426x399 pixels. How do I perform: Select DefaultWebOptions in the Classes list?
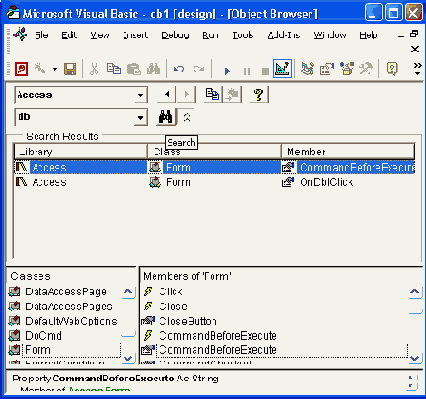click(71, 321)
